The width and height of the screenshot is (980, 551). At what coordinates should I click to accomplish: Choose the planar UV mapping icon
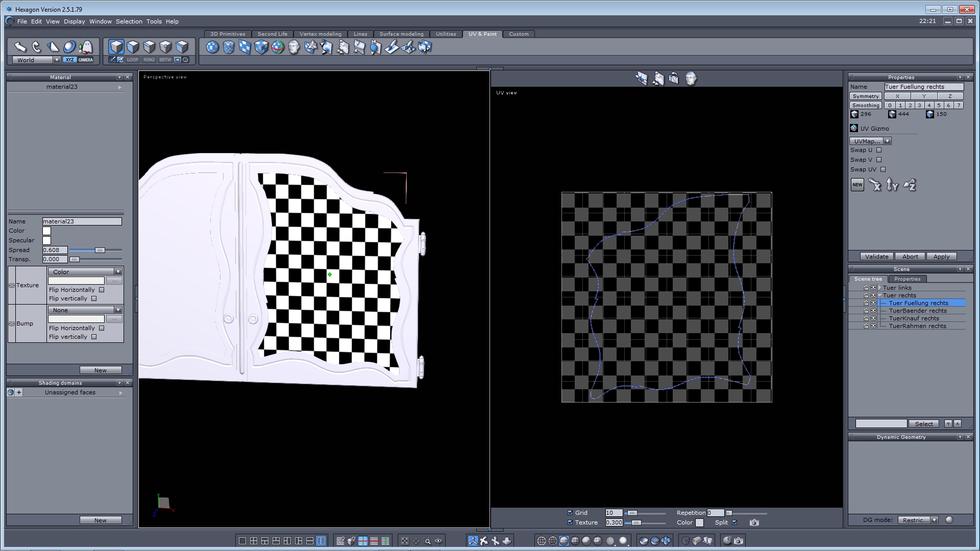pyautogui.click(x=245, y=47)
